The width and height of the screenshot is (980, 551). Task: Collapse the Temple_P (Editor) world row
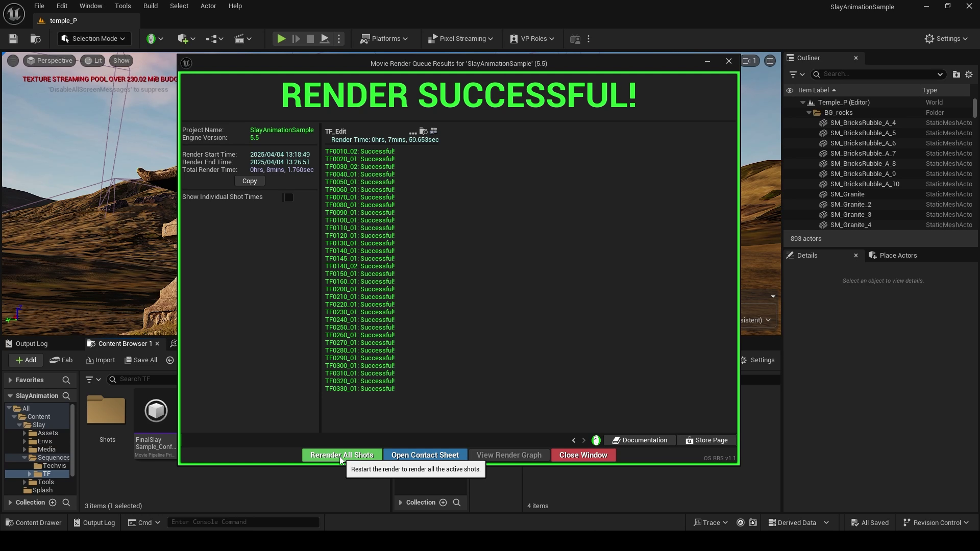point(803,103)
